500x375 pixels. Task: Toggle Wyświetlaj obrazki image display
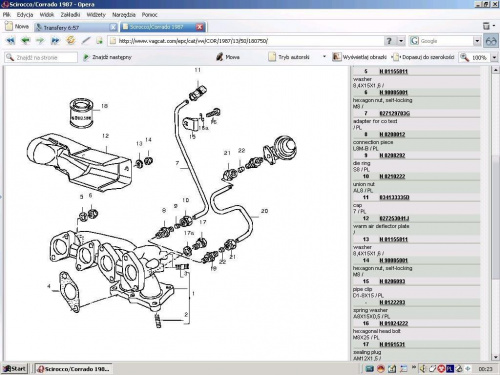pyautogui.click(x=360, y=57)
